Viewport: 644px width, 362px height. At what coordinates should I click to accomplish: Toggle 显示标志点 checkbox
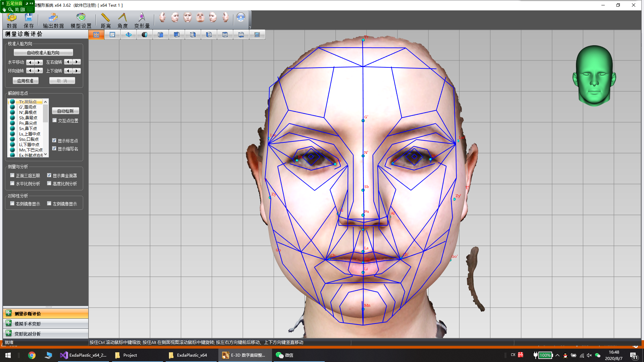(x=54, y=140)
